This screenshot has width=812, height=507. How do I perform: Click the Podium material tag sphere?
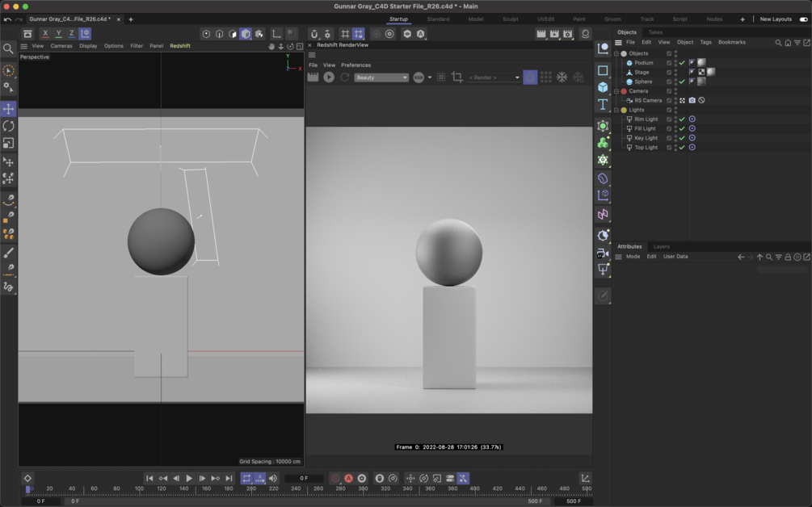(x=701, y=63)
